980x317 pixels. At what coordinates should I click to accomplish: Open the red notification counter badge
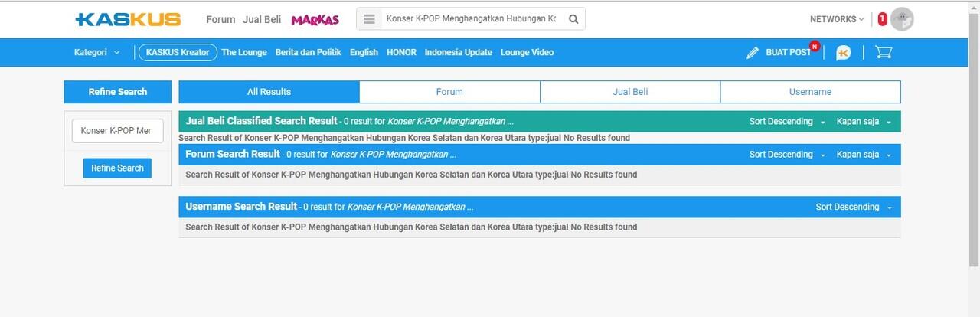882,19
